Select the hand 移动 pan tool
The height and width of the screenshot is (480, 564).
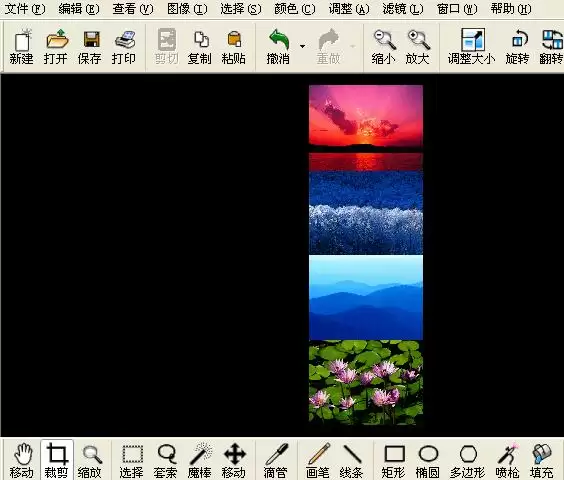click(x=22, y=461)
